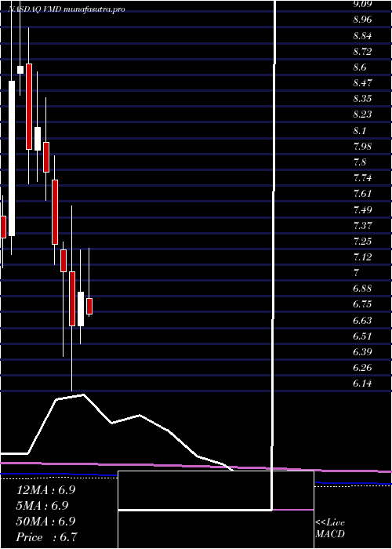Select the 6.51 price axis label

pos(362,336)
